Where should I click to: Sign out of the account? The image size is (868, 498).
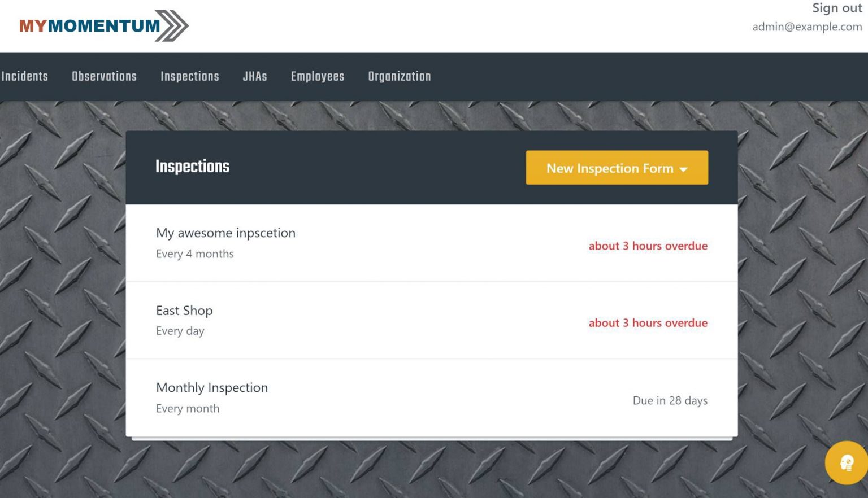coord(837,8)
